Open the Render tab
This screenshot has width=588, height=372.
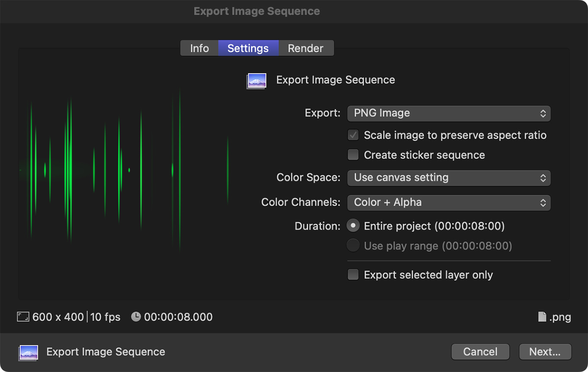(x=306, y=48)
